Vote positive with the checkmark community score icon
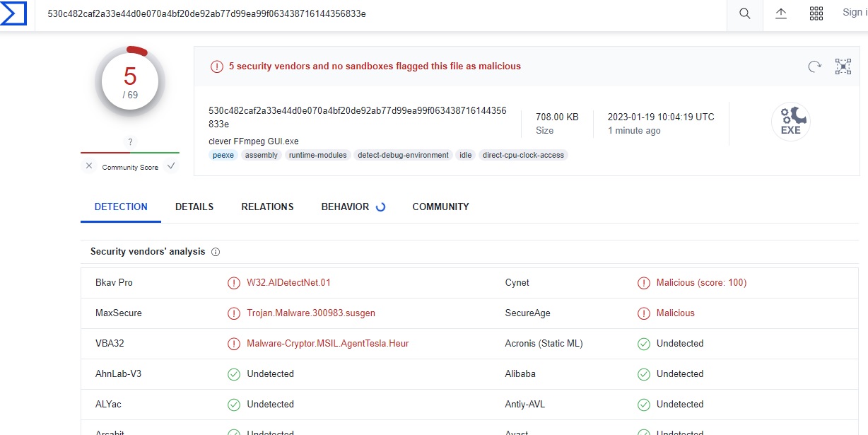868x435 pixels. [171, 166]
